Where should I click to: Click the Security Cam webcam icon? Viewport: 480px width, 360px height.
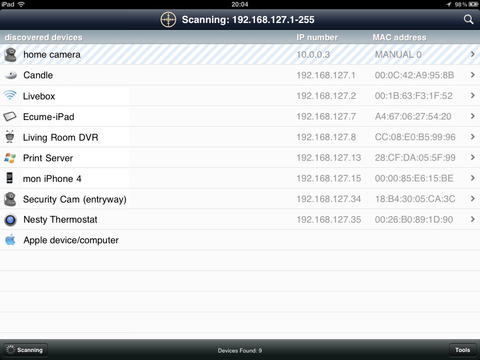coord(10,199)
